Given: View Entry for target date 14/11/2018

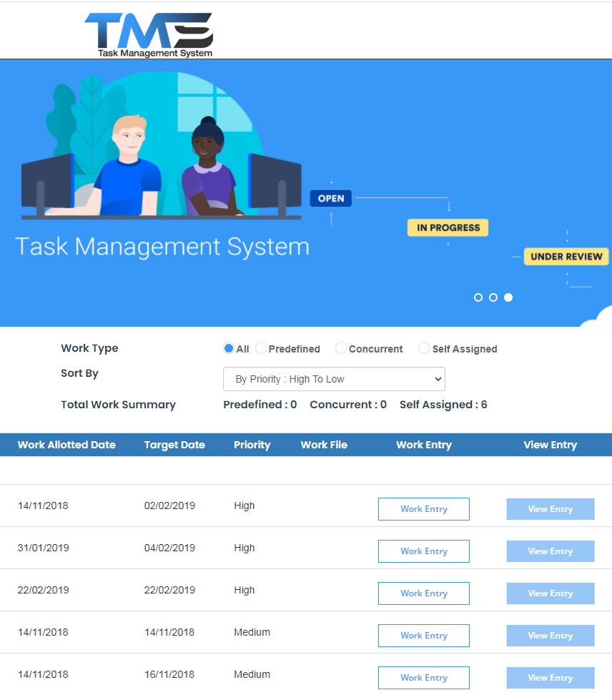Looking at the screenshot, I should tap(550, 636).
